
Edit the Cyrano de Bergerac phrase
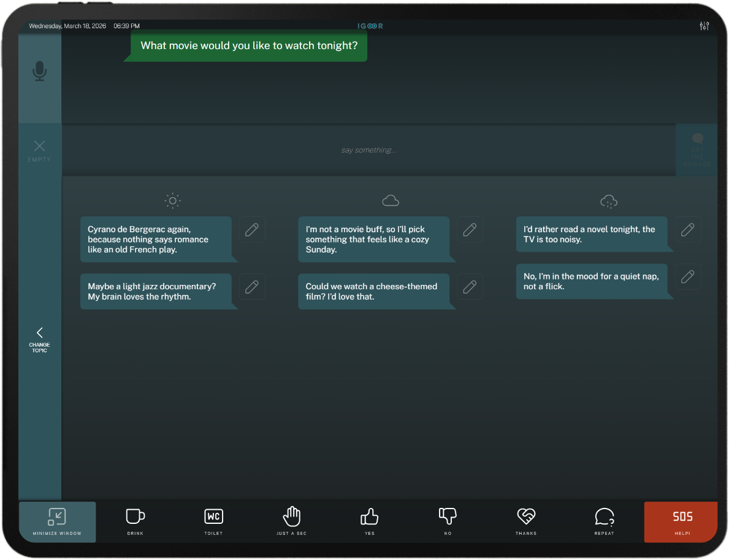pos(252,230)
